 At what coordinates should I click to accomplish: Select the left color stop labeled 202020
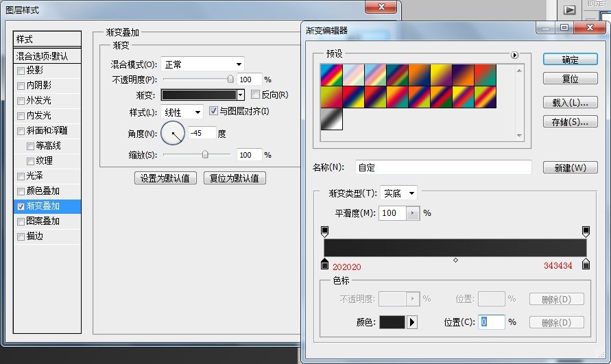tap(324, 264)
